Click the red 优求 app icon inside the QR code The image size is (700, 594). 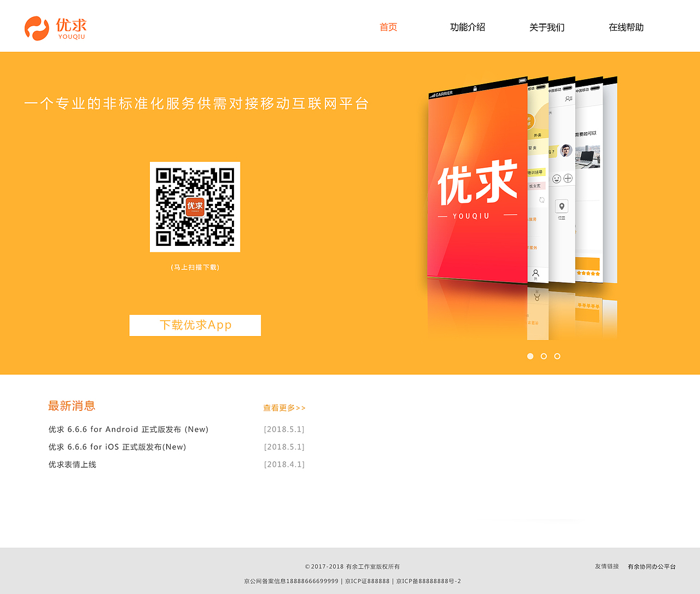[x=194, y=208]
